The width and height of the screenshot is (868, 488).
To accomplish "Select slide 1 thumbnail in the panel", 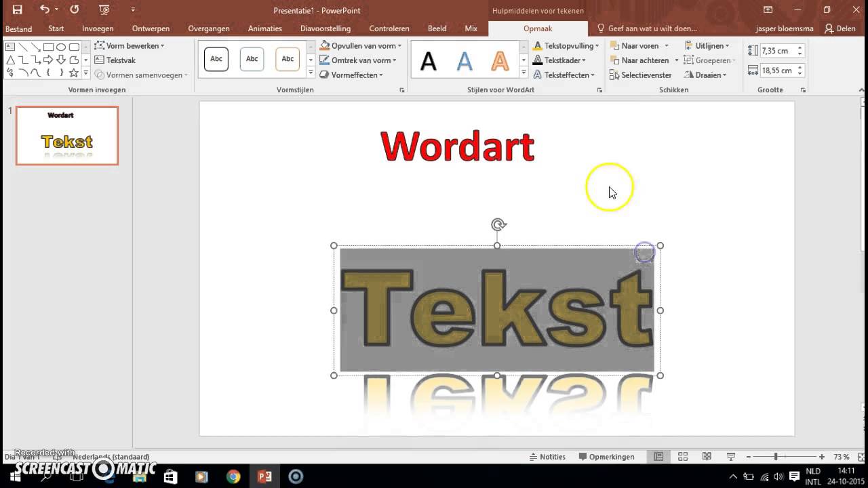I will (67, 136).
